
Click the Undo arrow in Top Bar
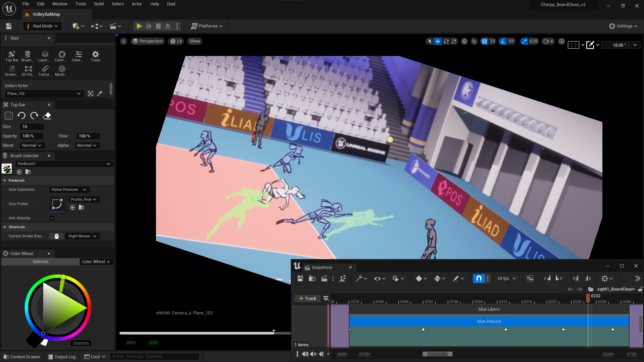21,116
